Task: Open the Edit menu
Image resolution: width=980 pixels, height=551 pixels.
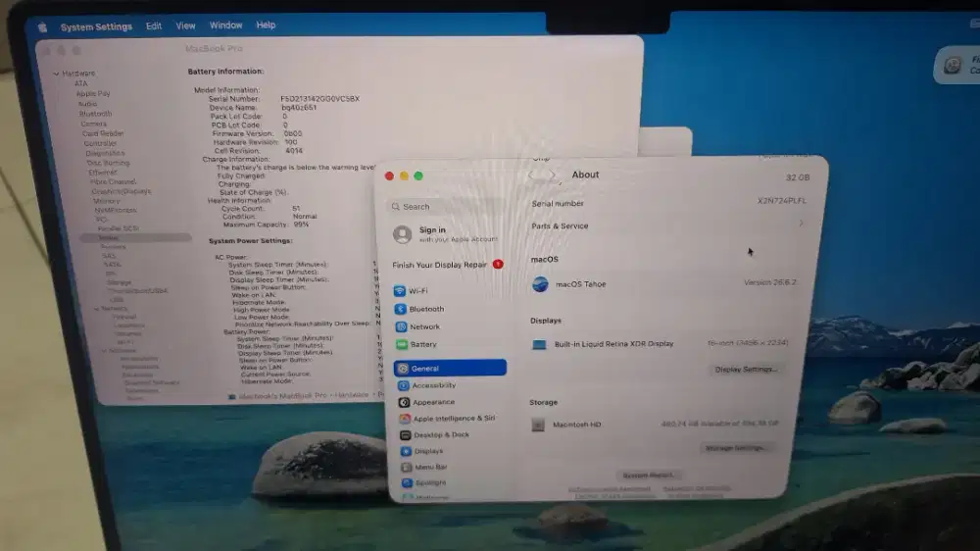Action: click(x=154, y=25)
